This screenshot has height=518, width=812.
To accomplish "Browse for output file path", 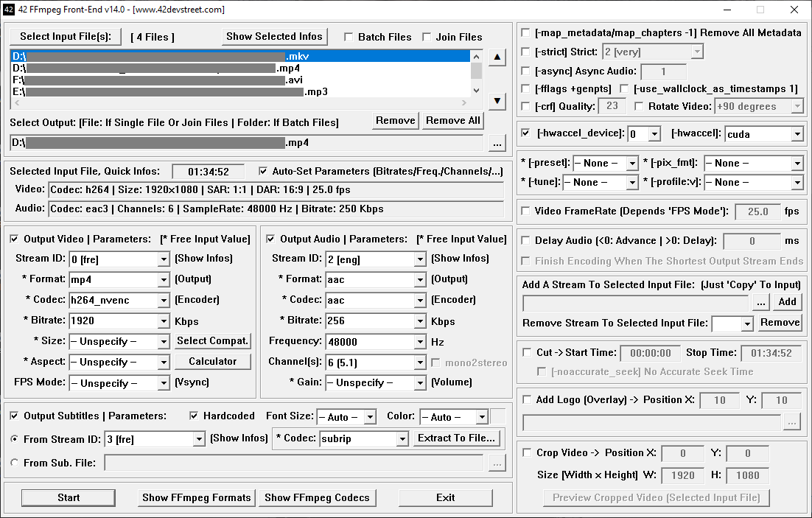I will [497, 143].
